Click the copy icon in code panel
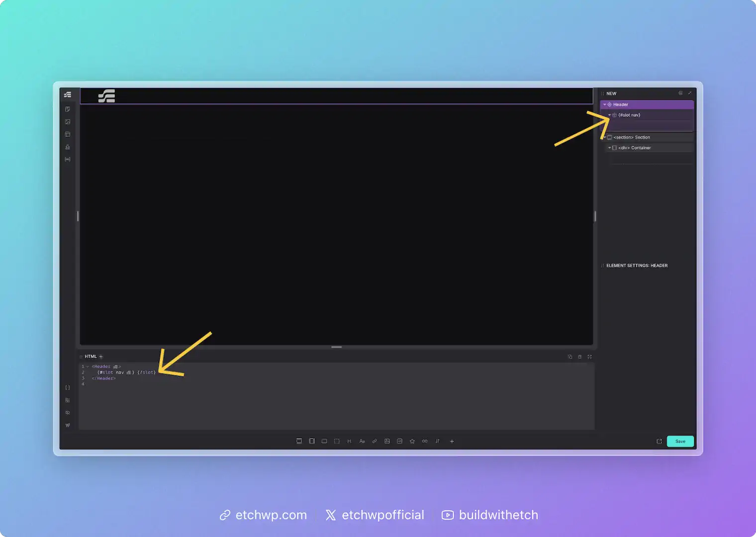The height and width of the screenshot is (537, 756). (570, 357)
